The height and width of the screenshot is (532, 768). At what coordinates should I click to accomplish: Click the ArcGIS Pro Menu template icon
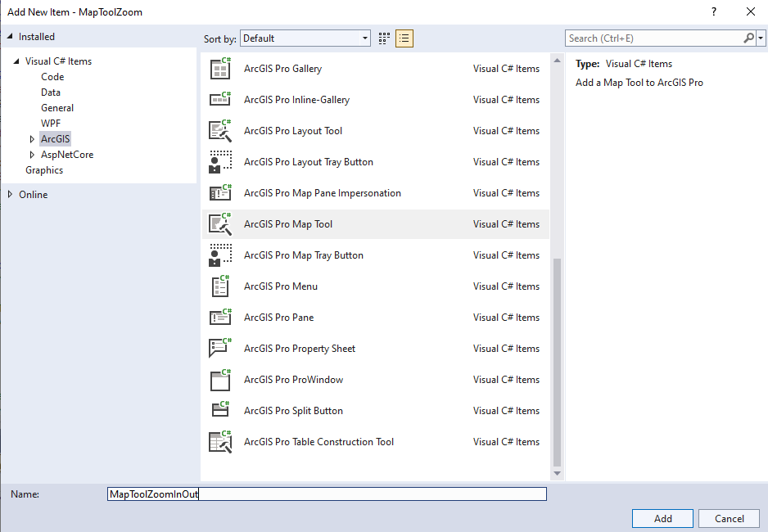click(220, 286)
